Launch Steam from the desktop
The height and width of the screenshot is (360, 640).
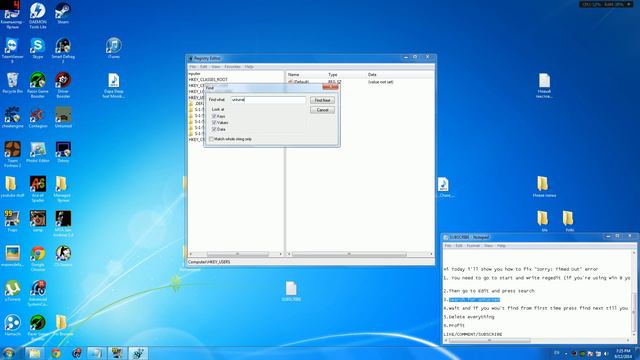point(63,13)
